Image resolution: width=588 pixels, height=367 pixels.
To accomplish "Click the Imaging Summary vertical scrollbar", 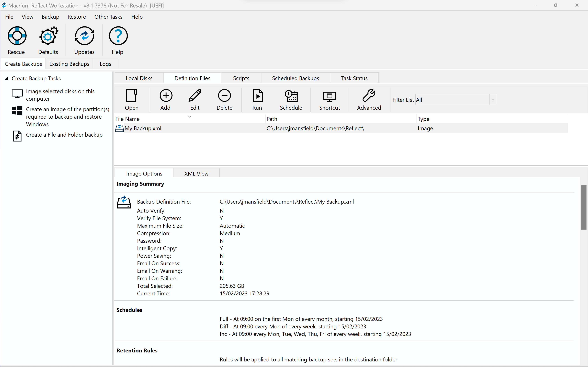I will pos(584,207).
